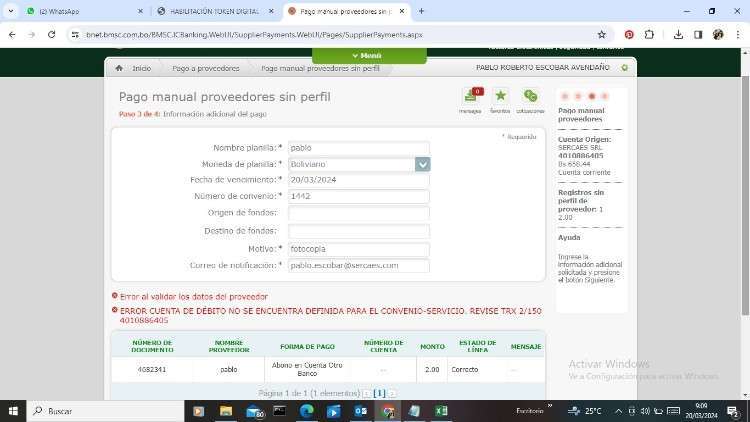Click the Destino de fondos field
This screenshot has width=750, height=422.
pos(358,231)
